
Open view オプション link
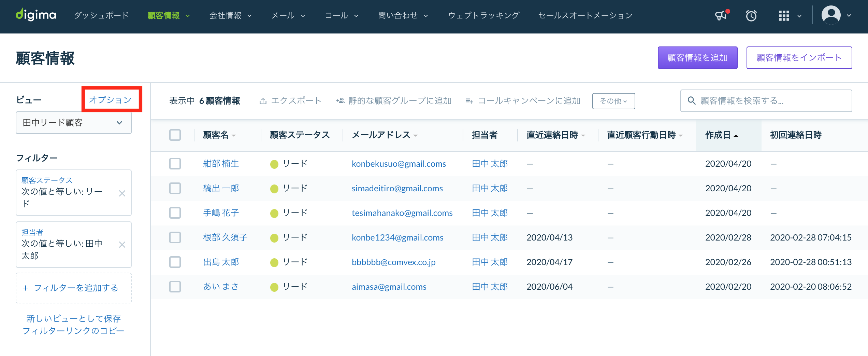coord(110,100)
